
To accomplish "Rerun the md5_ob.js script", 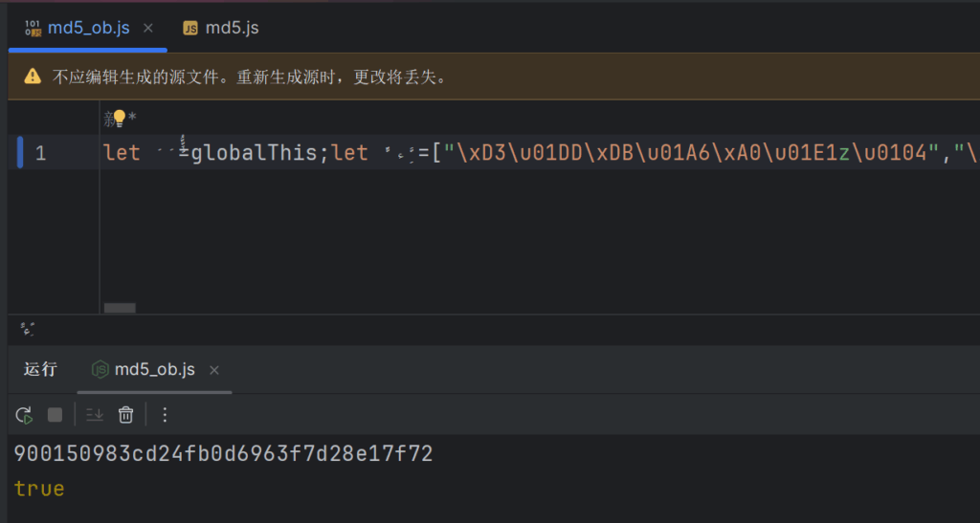I will (25, 415).
